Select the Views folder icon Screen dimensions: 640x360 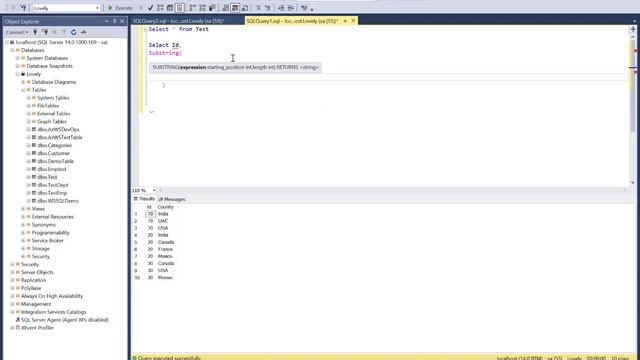pyautogui.click(x=29, y=209)
